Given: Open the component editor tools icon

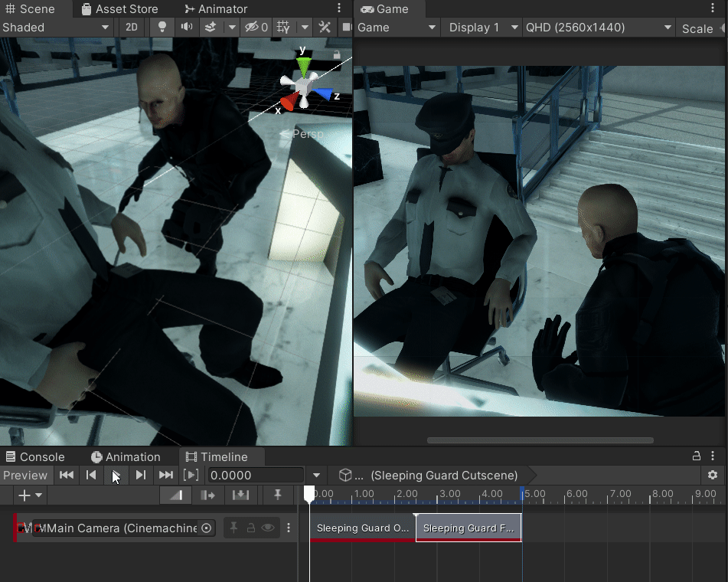Looking at the screenshot, I should (x=325, y=28).
